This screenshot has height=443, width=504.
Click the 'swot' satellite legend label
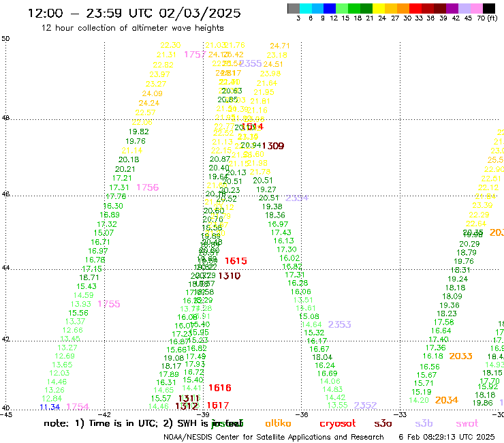tap(467, 423)
